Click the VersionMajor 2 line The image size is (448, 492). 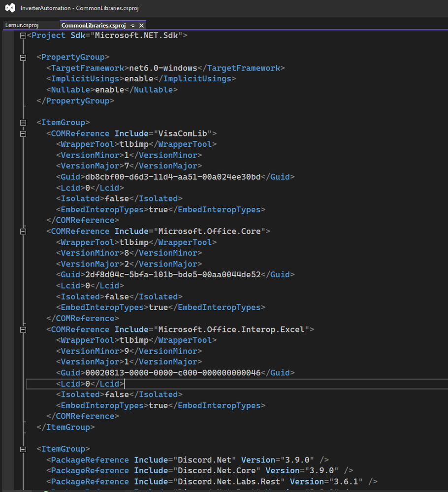point(129,264)
